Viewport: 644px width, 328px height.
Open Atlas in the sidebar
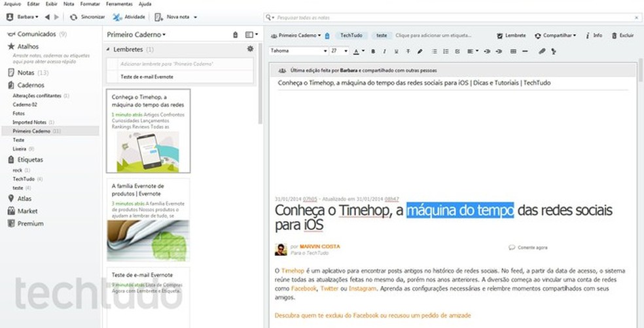click(20, 198)
